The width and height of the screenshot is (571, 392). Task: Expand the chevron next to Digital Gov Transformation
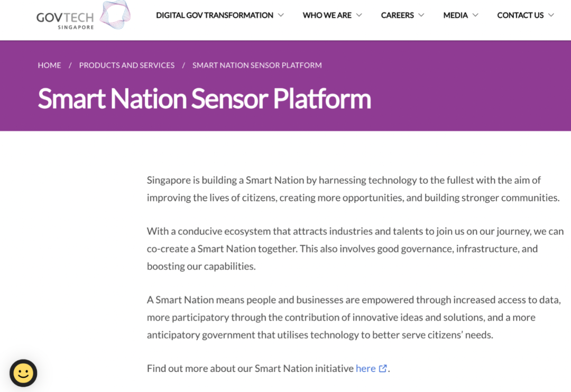pos(281,15)
